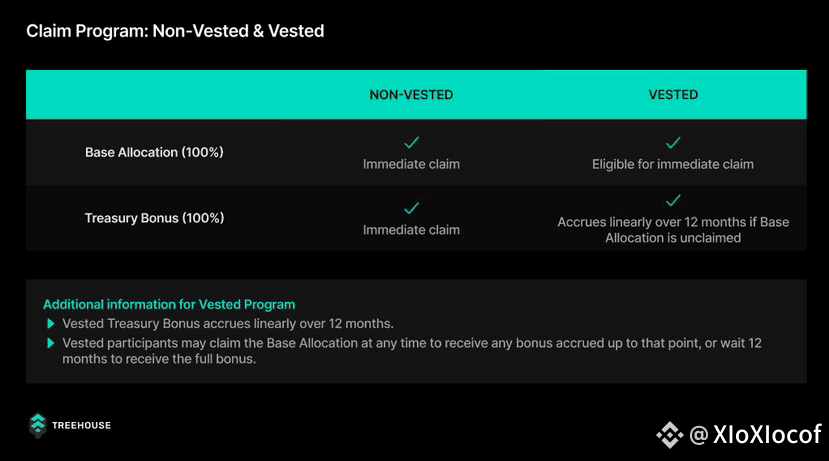The width and height of the screenshot is (829, 461).
Task: Click the Treasury Bonus (100%) row label
Action: click(154, 218)
